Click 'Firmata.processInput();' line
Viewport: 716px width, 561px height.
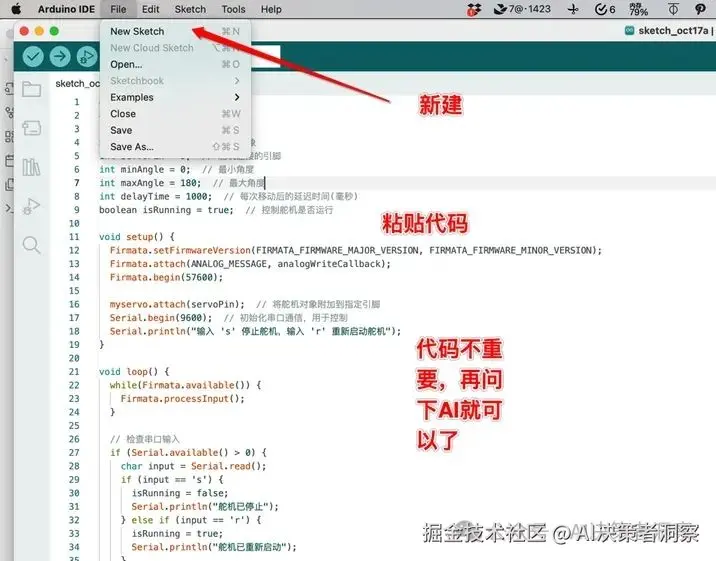click(x=183, y=398)
